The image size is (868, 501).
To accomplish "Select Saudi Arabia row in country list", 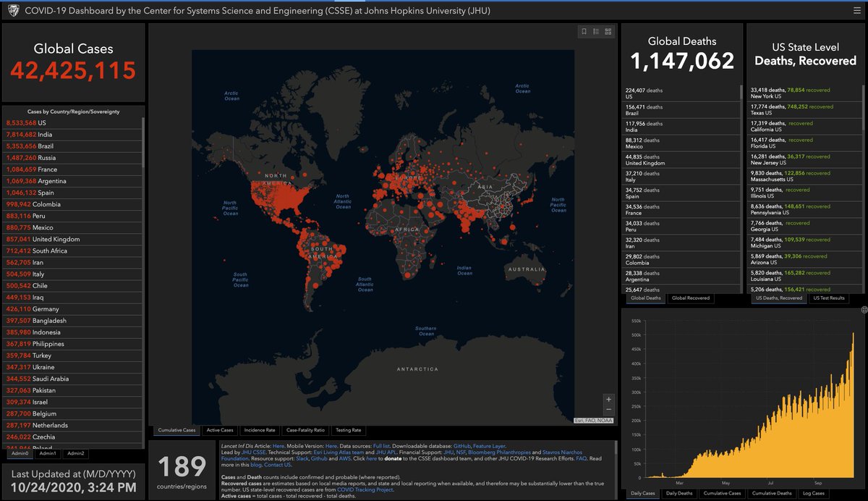I will pos(72,379).
